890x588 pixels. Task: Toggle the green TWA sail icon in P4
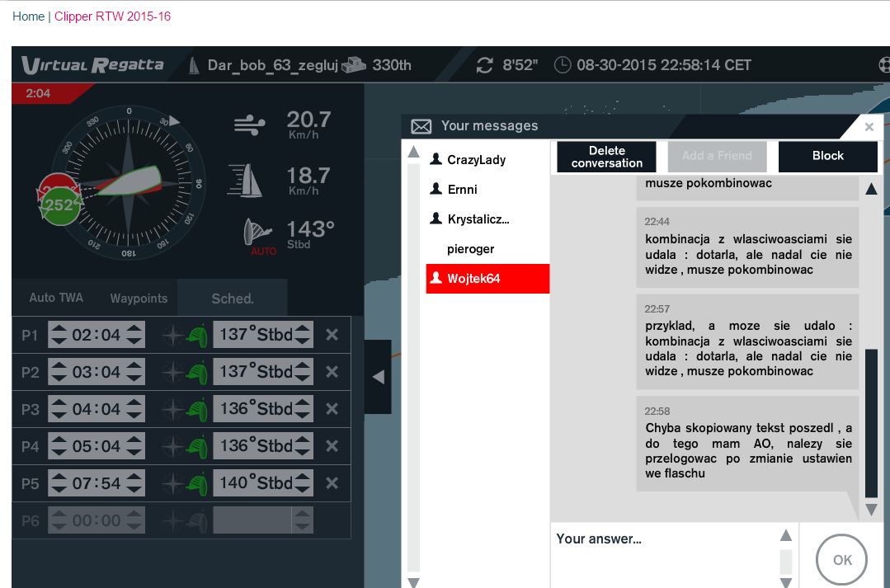(197, 447)
